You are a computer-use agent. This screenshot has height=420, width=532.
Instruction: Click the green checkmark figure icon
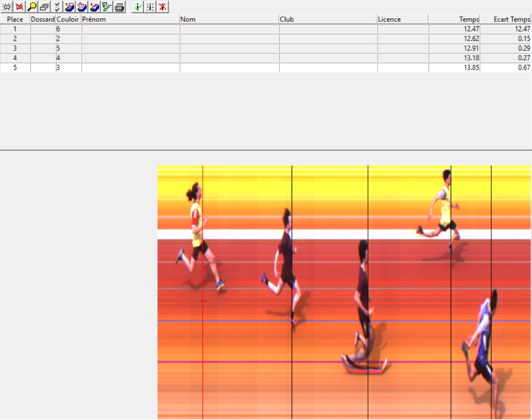click(x=138, y=7)
